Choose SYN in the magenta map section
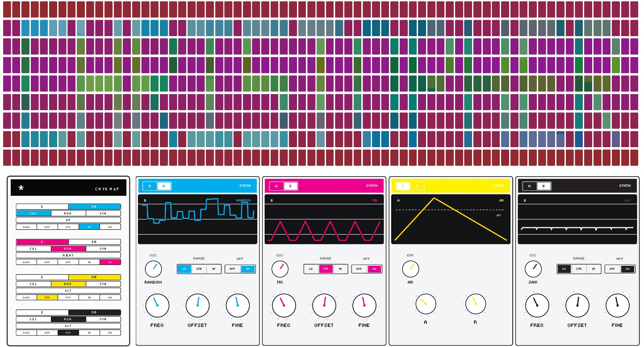 click(103, 249)
